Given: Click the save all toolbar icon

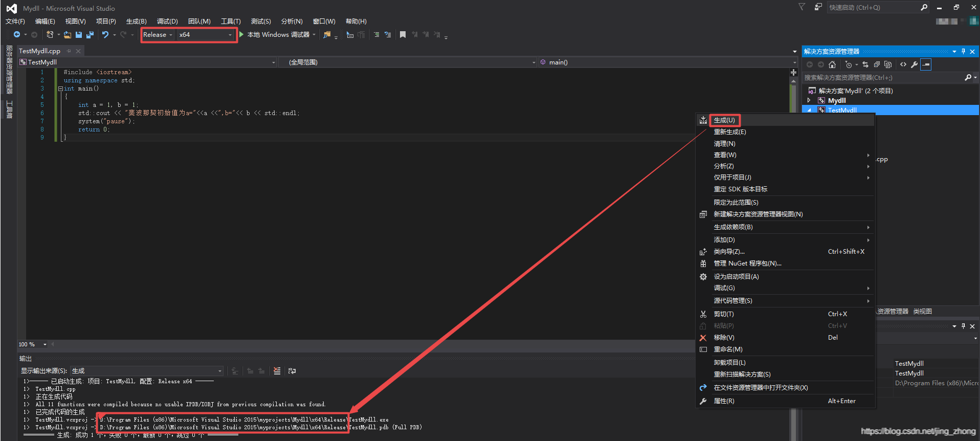Looking at the screenshot, I should point(90,35).
